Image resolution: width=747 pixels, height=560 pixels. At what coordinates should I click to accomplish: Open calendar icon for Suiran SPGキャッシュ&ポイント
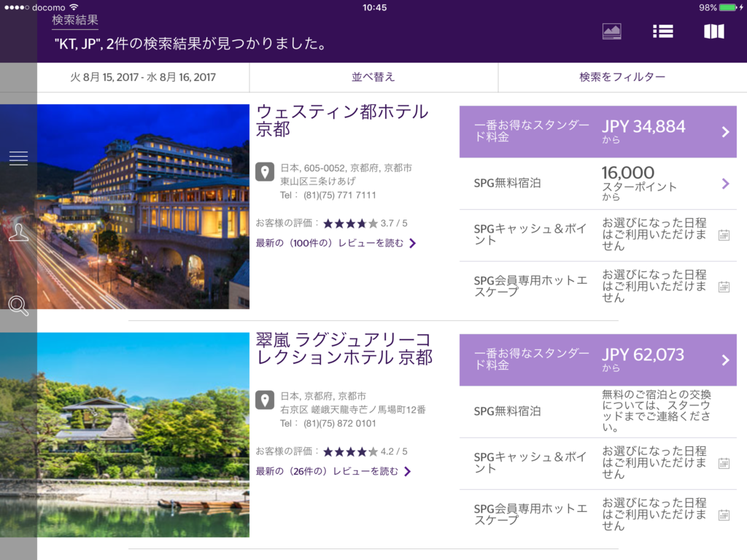(x=724, y=463)
